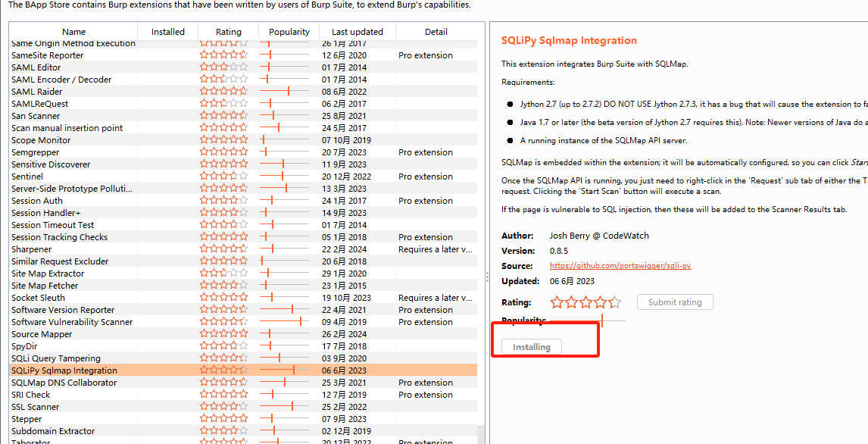
Task: Click the Submit rating button
Action: click(675, 302)
